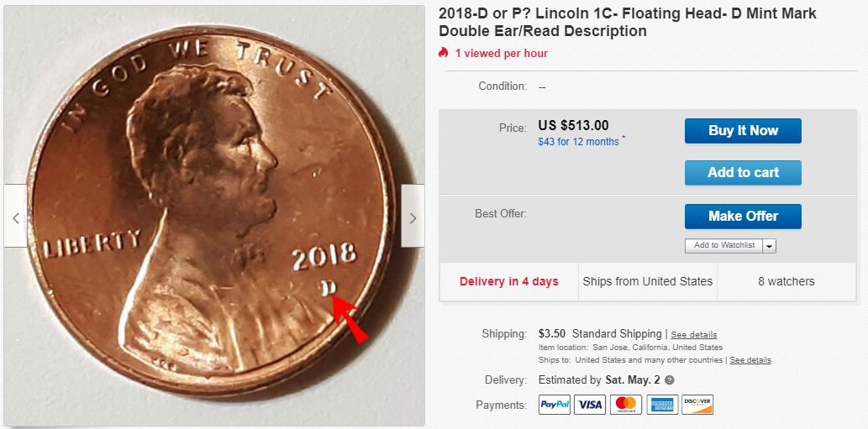Click the American Express icon
Viewport: 868px width, 429px height.
coord(662,405)
